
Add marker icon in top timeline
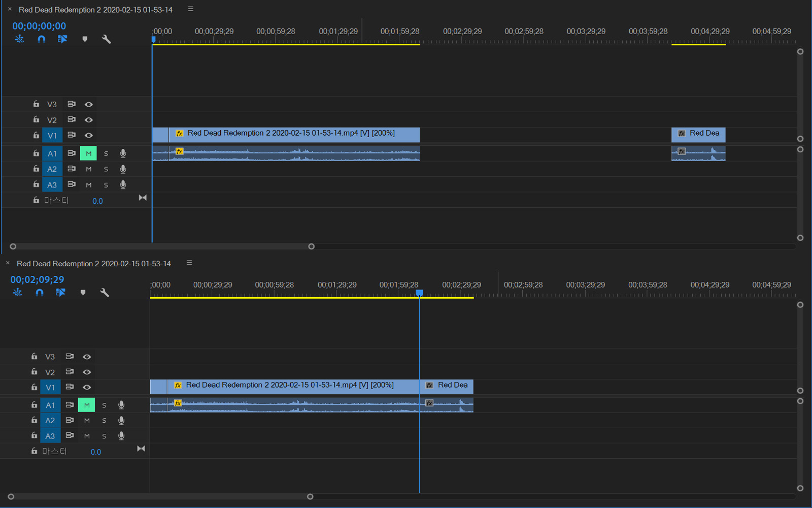point(85,39)
